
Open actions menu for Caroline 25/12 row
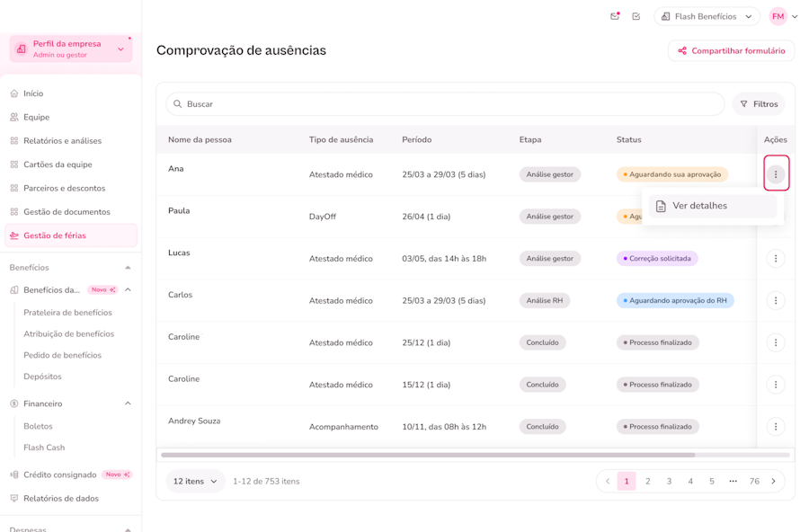pos(776,342)
